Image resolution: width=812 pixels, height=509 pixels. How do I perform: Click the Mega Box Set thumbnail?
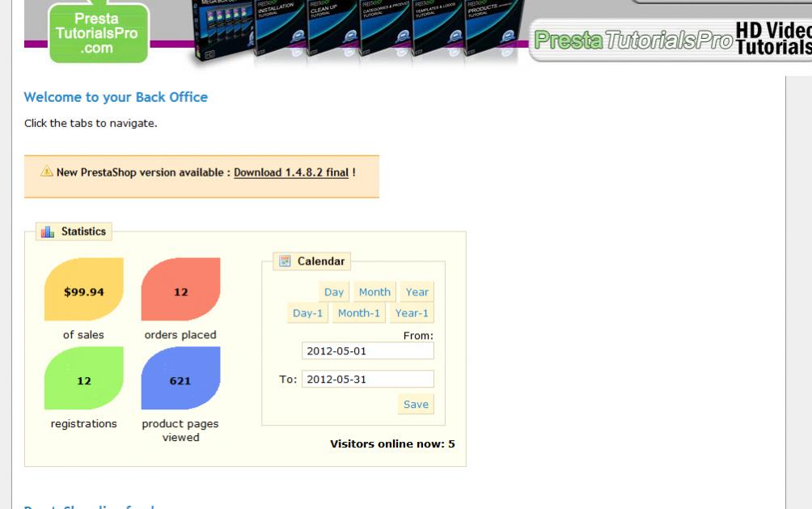coord(222,30)
